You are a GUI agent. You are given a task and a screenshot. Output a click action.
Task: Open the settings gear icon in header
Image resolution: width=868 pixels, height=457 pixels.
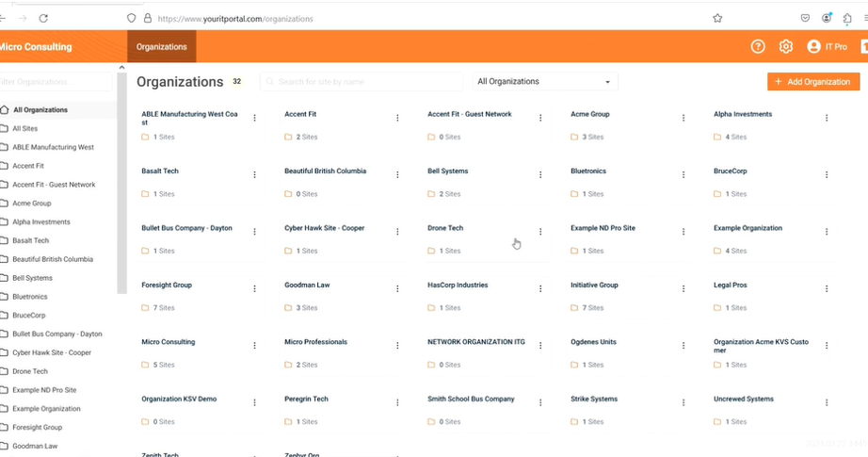coord(785,46)
